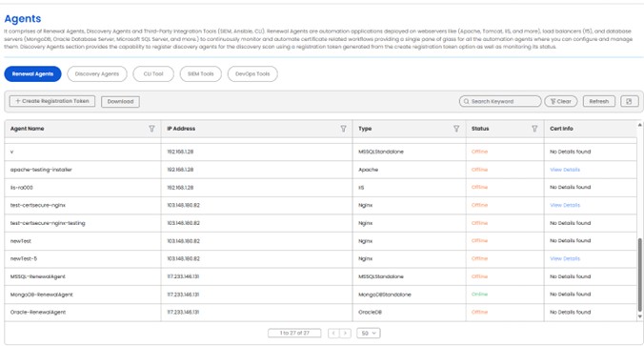The height and width of the screenshot is (346, 644).
Task: View Details for newTest-5 agent
Action: click(565, 258)
